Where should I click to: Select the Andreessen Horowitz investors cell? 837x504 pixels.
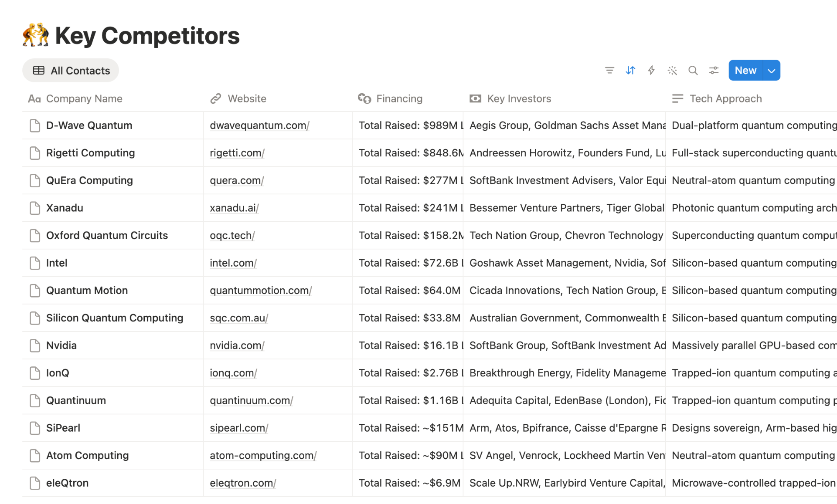(564, 153)
